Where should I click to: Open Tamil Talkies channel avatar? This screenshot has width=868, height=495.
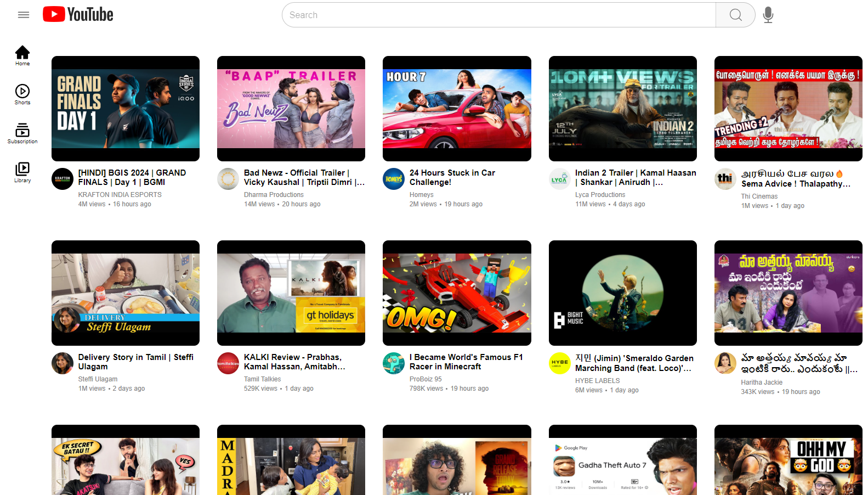pyautogui.click(x=228, y=363)
